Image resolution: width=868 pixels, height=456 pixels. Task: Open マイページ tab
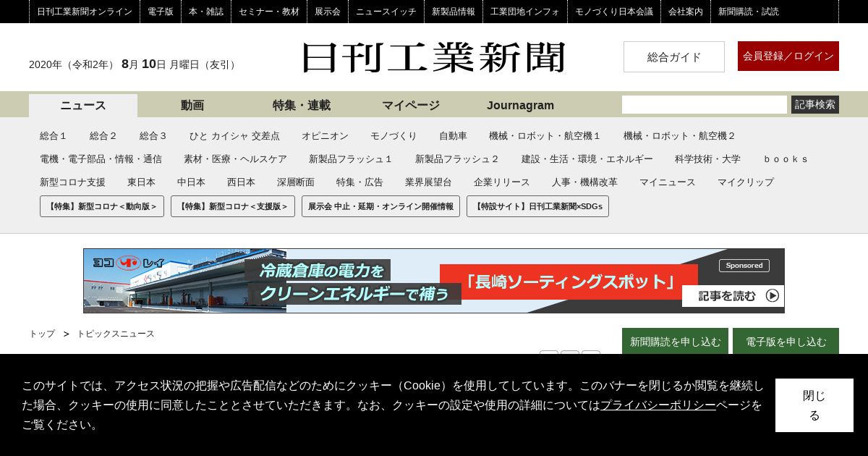click(411, 106)
